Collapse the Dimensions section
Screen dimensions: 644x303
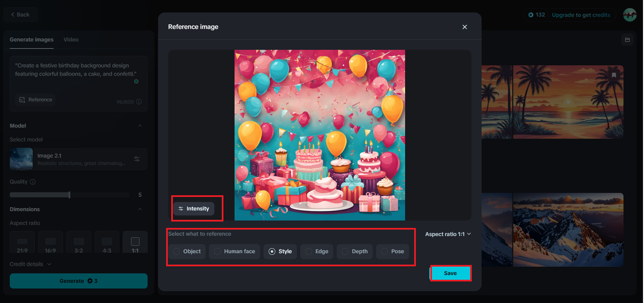140,209
